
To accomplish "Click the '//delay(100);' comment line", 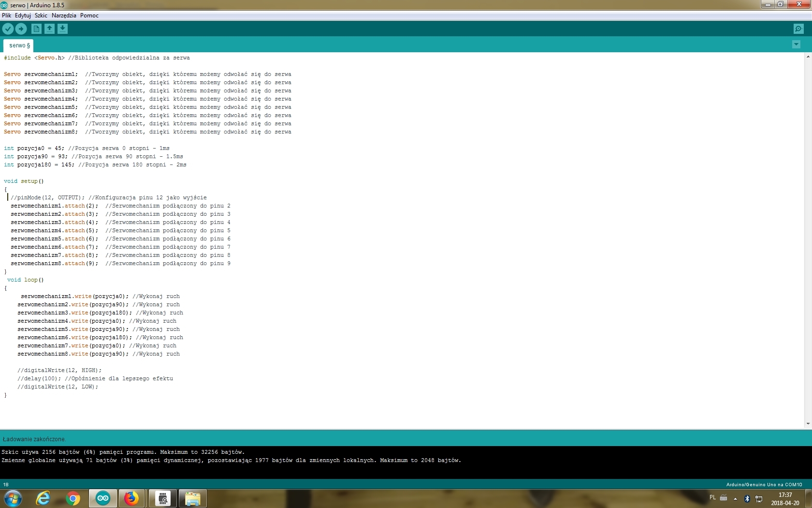I will [x=95, y=379].
